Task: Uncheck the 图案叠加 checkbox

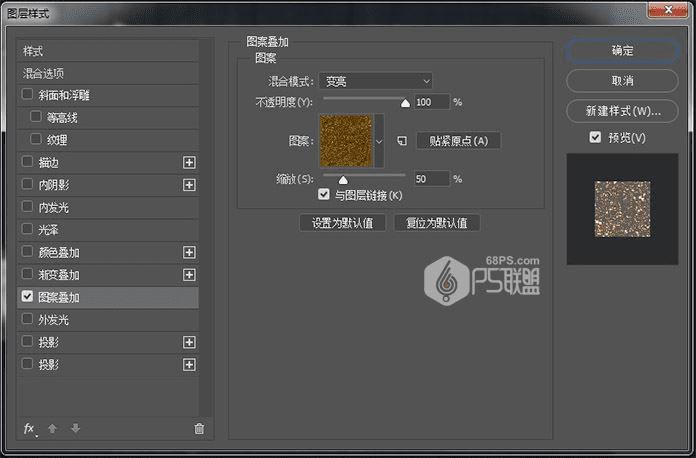Action: point(27,296)
